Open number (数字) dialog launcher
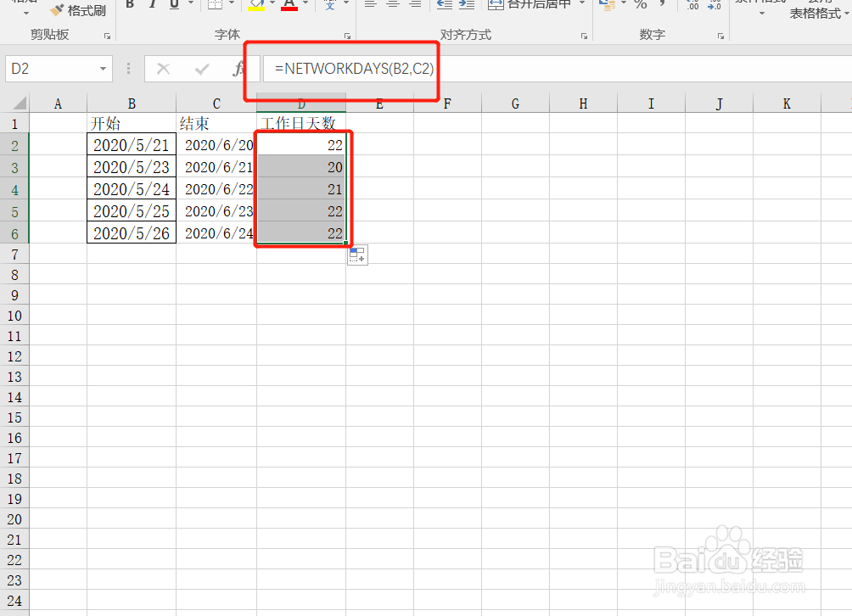 point(720,36)
